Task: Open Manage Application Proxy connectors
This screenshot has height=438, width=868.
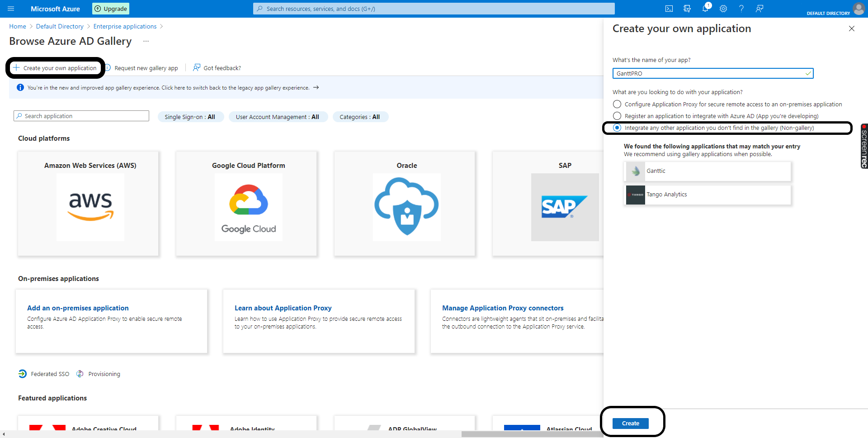Action: (503, 308)
